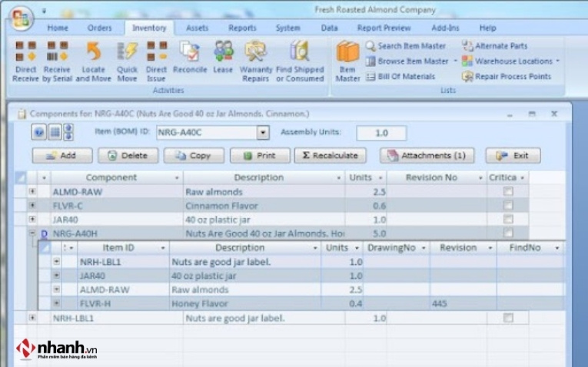Expand the FLVR-C component row
Image resolution: width=588 pixels, height=367 pixels.
32,205
